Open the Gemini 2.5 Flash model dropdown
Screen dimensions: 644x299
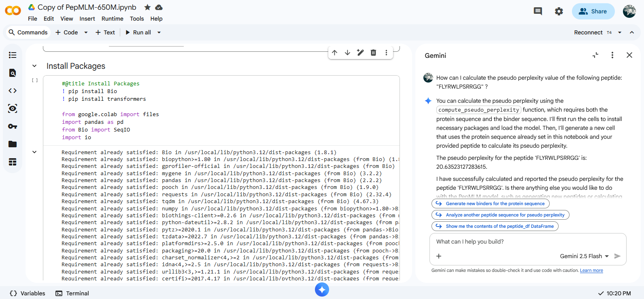[x=584, y=256]
